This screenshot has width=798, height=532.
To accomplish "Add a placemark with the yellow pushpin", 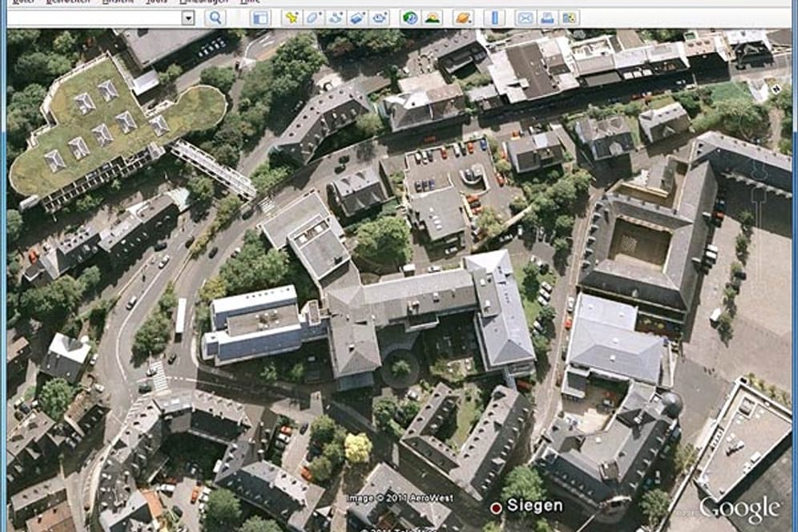I will (291, 18).
